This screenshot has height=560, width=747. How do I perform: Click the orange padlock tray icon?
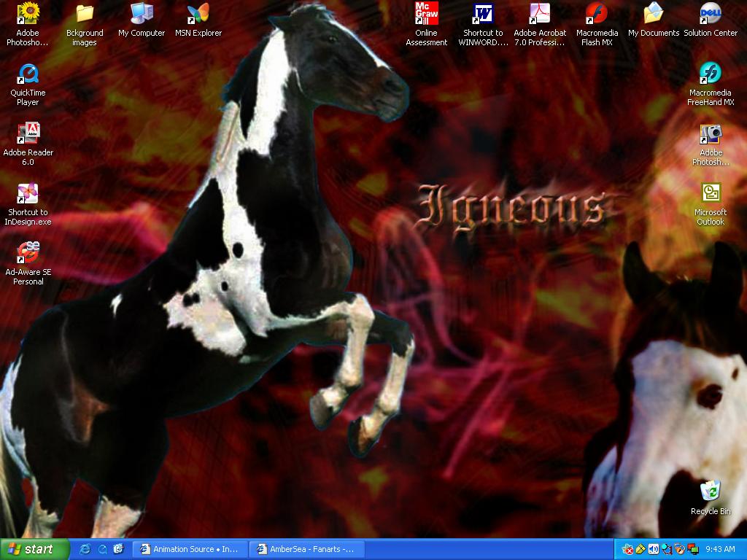pos(680,550)
